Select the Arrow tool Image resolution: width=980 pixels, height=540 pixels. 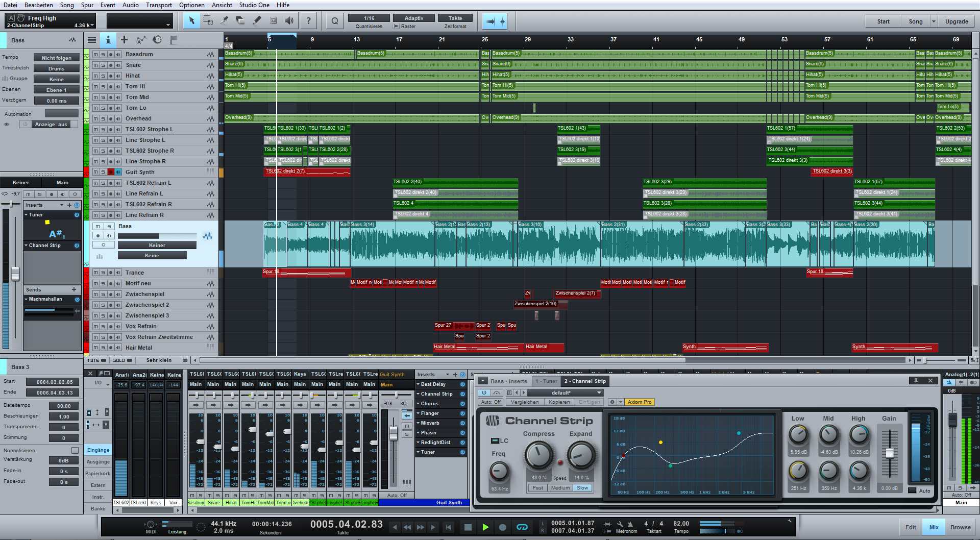click(x=191, y=21)
